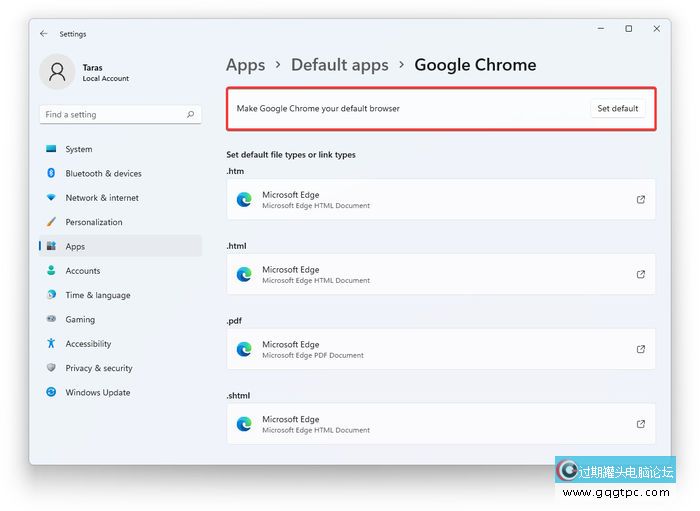Open Windows Update settings
Screen dimensions: 700x511
121,392
